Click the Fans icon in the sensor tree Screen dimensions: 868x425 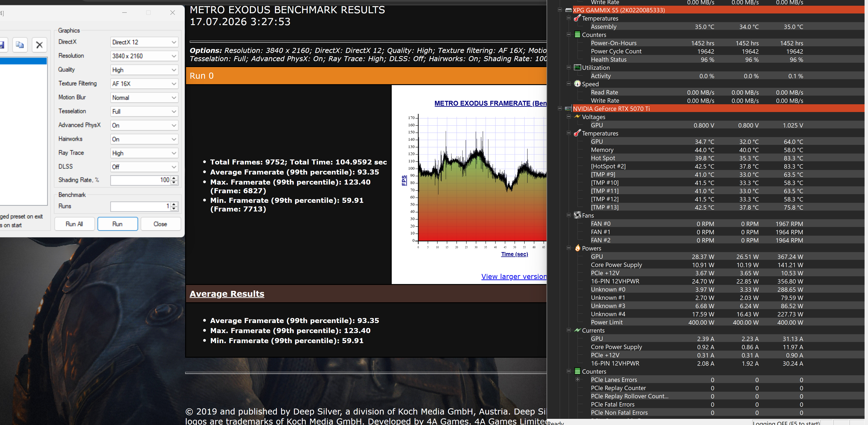[x=577, y=215]
